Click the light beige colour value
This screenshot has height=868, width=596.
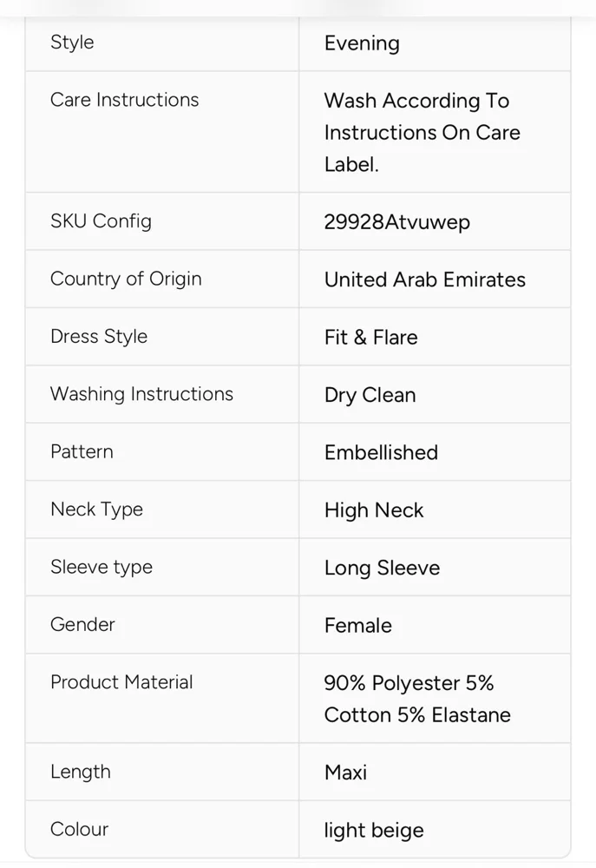click(374, 831)
